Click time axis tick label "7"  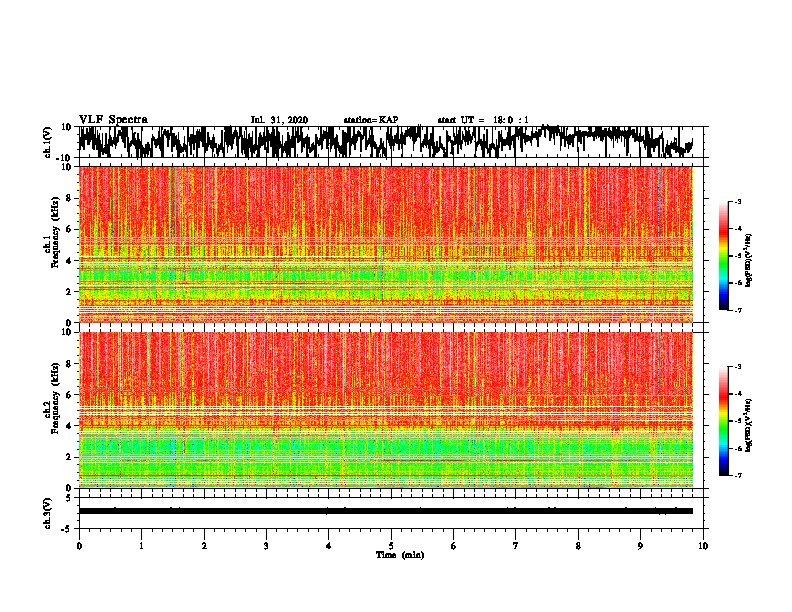point(516,546)
